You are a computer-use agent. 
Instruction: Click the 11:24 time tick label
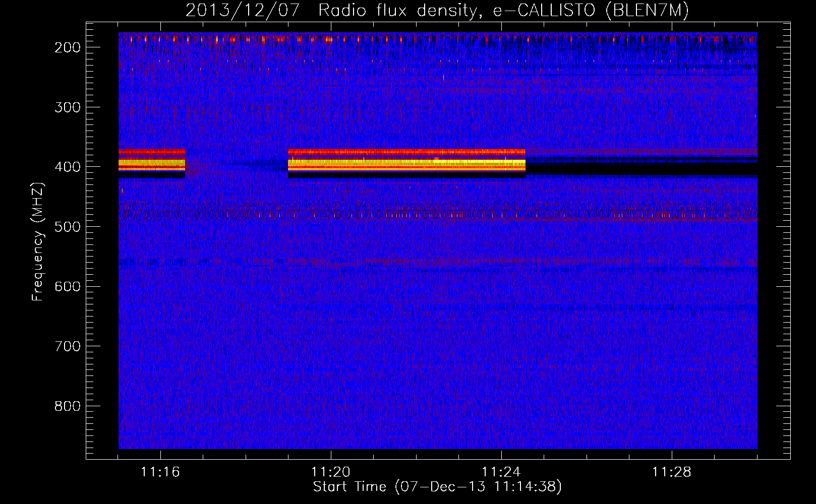(x=501, y=472)
